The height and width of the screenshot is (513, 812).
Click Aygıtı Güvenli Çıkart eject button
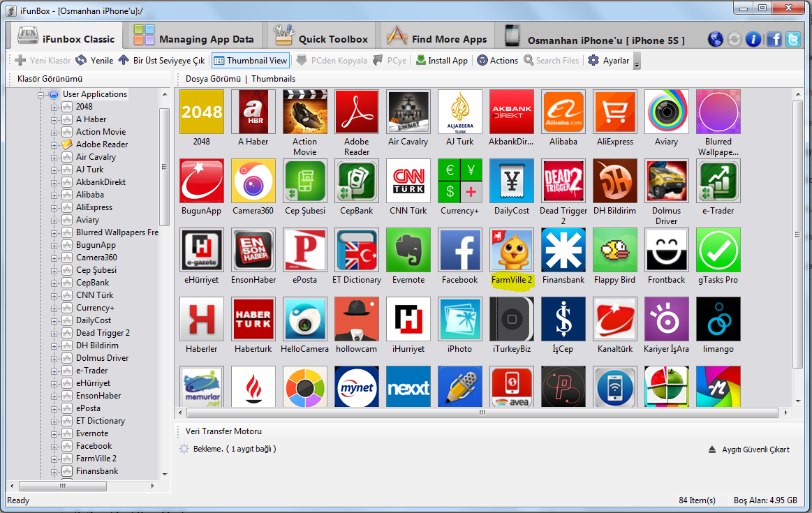pos(749,449)
